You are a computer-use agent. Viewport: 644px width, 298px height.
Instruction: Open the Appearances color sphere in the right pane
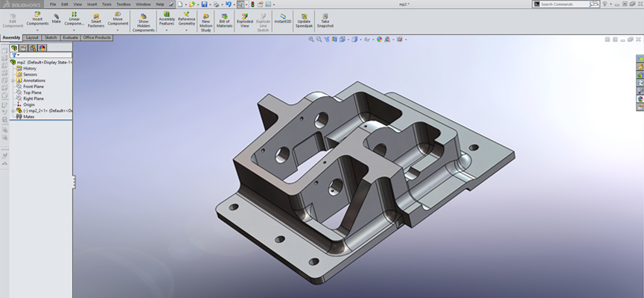[x=640, y=98]
